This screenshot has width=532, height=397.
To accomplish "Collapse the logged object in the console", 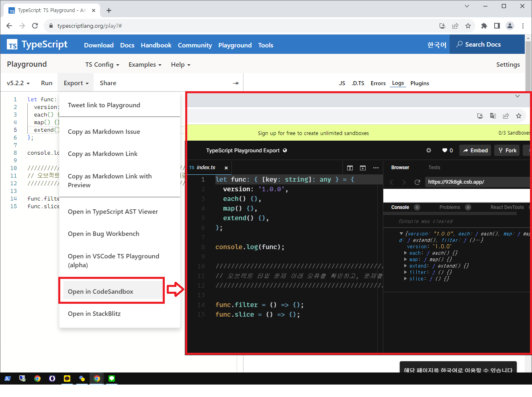I will click(401, 233).
